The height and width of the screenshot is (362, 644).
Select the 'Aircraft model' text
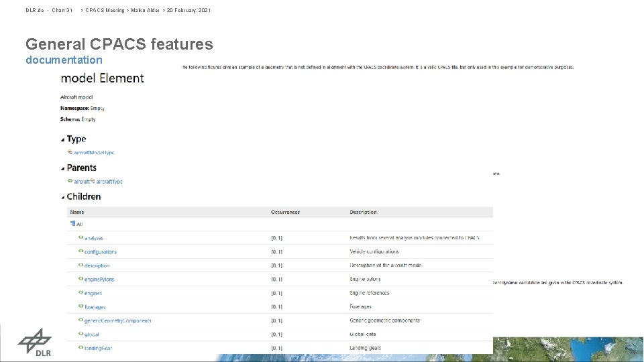click(x=76, y=97)
